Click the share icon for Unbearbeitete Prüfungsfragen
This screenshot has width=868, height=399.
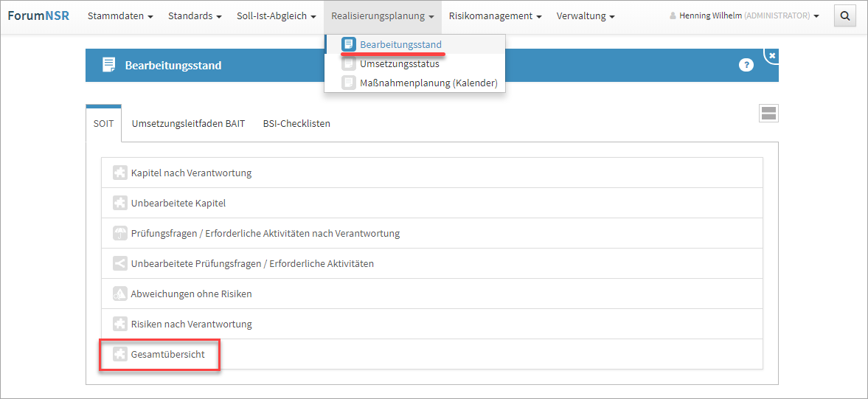[119, 263]
